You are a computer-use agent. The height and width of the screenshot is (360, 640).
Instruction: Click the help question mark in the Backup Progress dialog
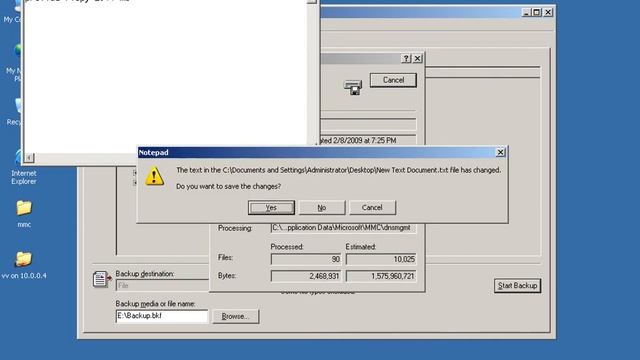tap(406, 58)
